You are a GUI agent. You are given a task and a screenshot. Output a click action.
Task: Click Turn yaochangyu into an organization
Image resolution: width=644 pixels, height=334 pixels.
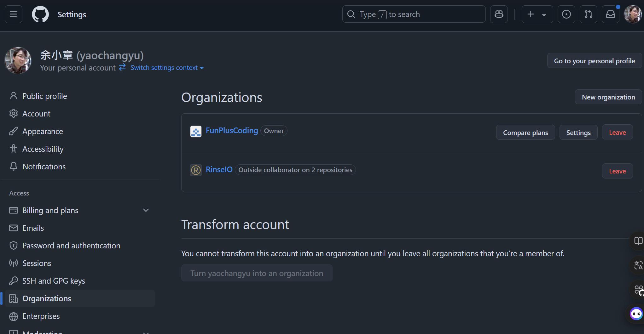click(257, 273)
